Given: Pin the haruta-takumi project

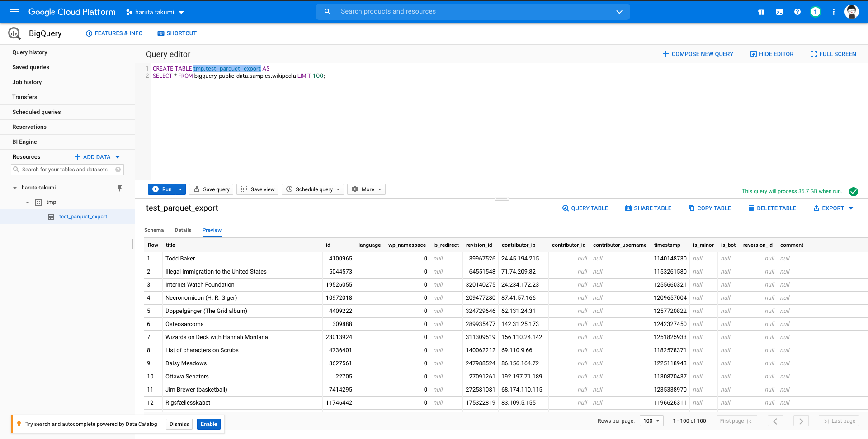Looking at the screenshot, I should point(119,188).
